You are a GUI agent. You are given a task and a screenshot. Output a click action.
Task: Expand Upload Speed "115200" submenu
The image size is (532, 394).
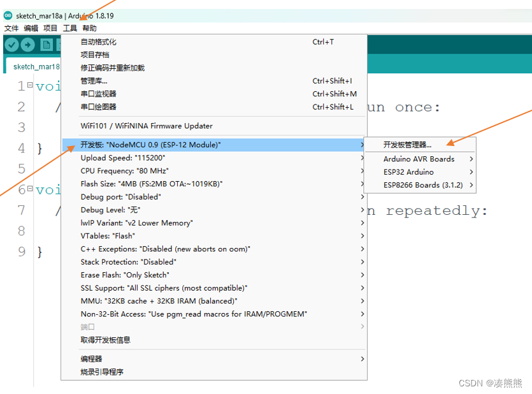click(215, 158)
